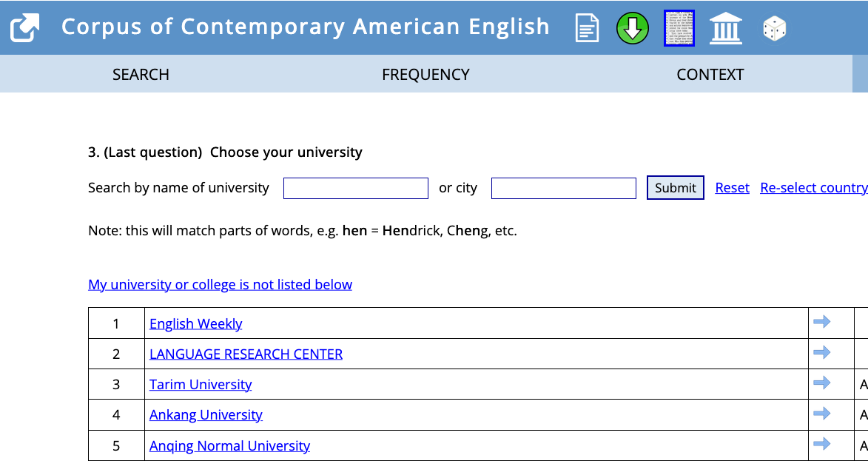This screenshot has height=461, width=868.
Task: Click the arrow icon for English Weekly
Action: pos(821,322)
